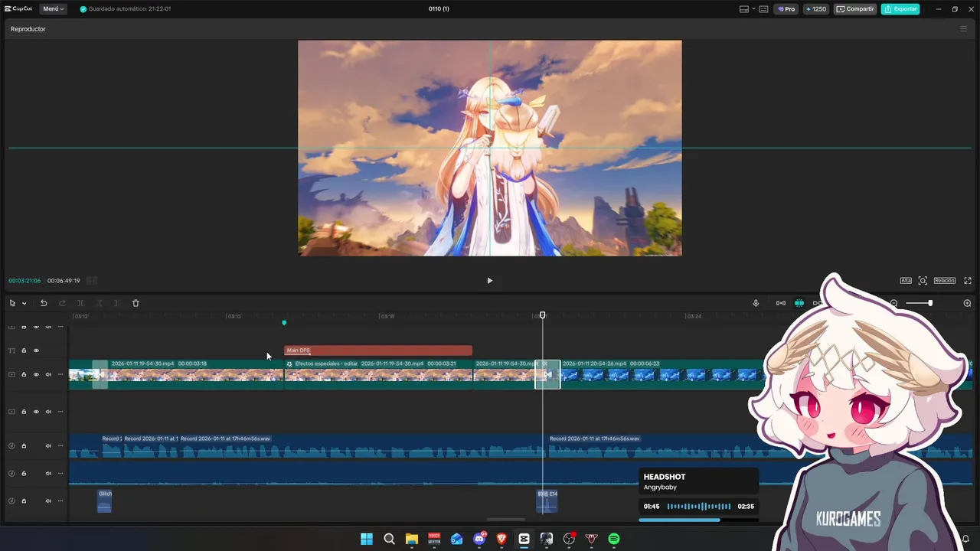Image resolution: width=980 pixels, height=551 pixels.
Task: Split clip at playhead using split tool
Action: [x=80, y=303]
